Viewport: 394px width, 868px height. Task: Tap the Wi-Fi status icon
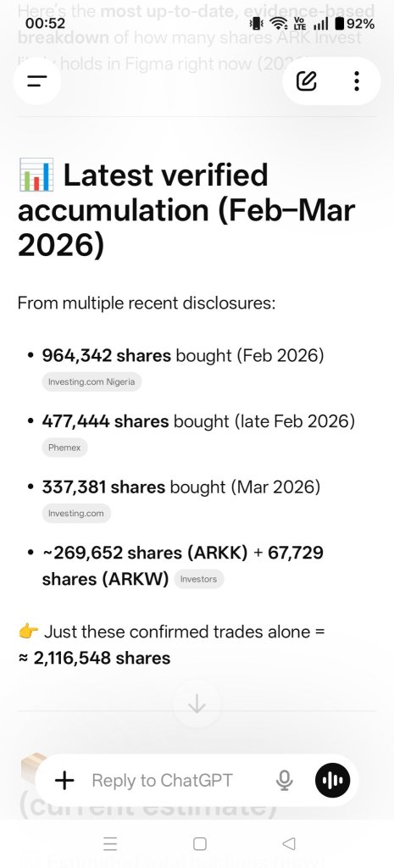(281, 23)
